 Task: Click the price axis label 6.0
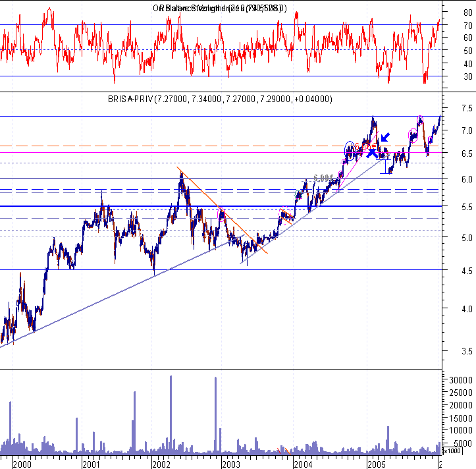467,180
